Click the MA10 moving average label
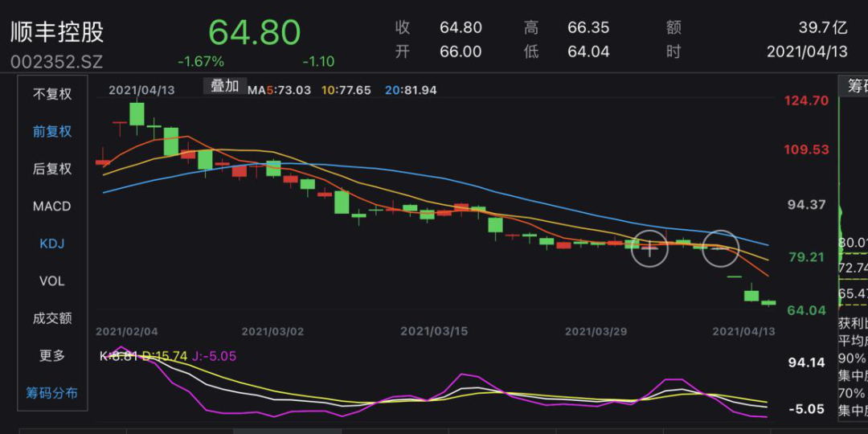The height and width of the screenshot is (434, 868). [346, 90]
